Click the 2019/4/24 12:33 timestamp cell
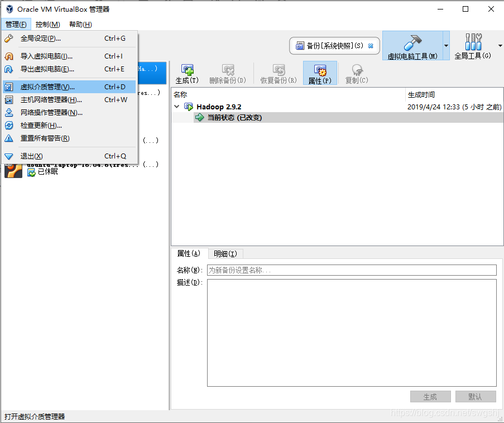The width and height of the screenshot is (504, 423). click(454, 107)
